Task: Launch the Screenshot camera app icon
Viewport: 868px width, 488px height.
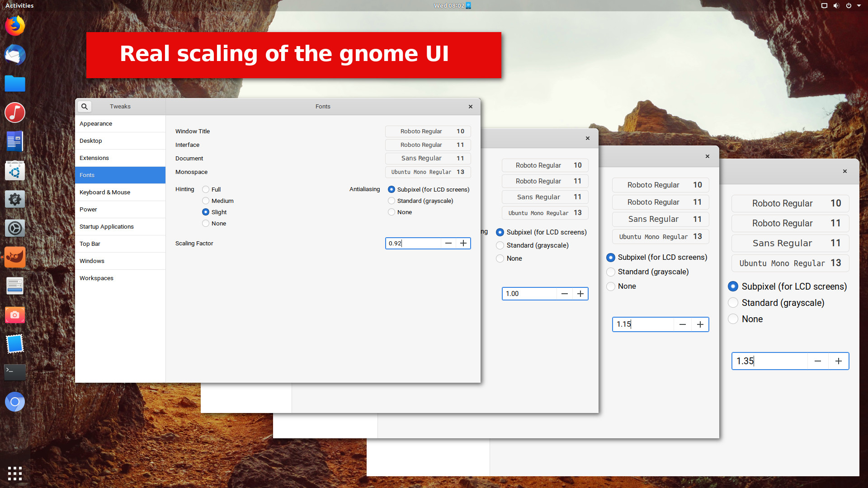Action: [x=15, y=315]
